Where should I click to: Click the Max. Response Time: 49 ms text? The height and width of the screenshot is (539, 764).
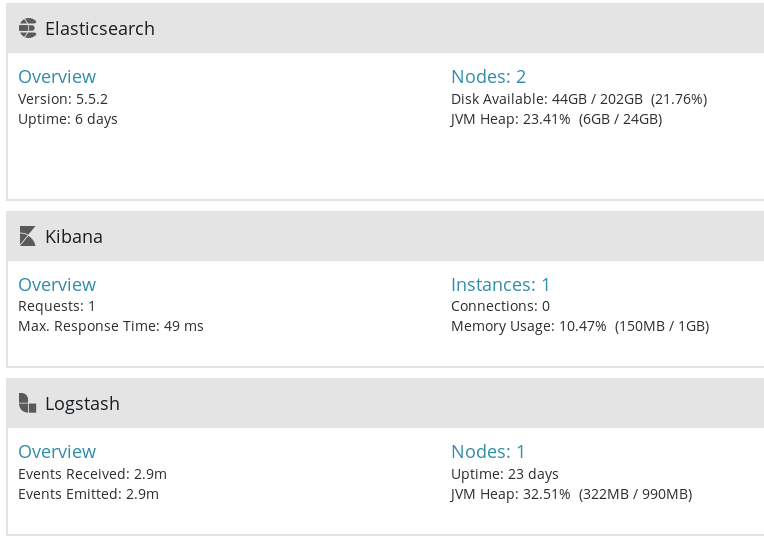[x=111, y=326]
